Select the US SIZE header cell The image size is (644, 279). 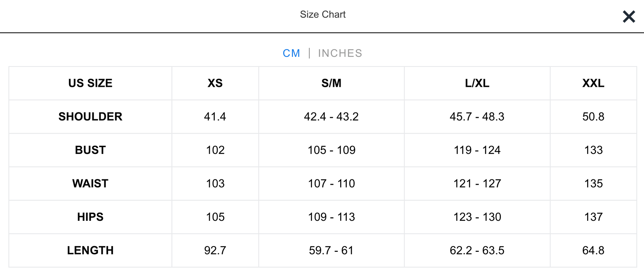[90, 83]
